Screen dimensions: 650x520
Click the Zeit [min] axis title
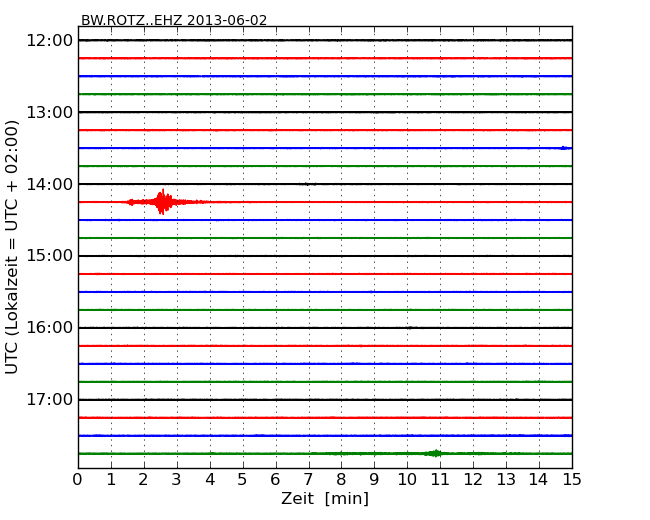[x=325, y=498]
